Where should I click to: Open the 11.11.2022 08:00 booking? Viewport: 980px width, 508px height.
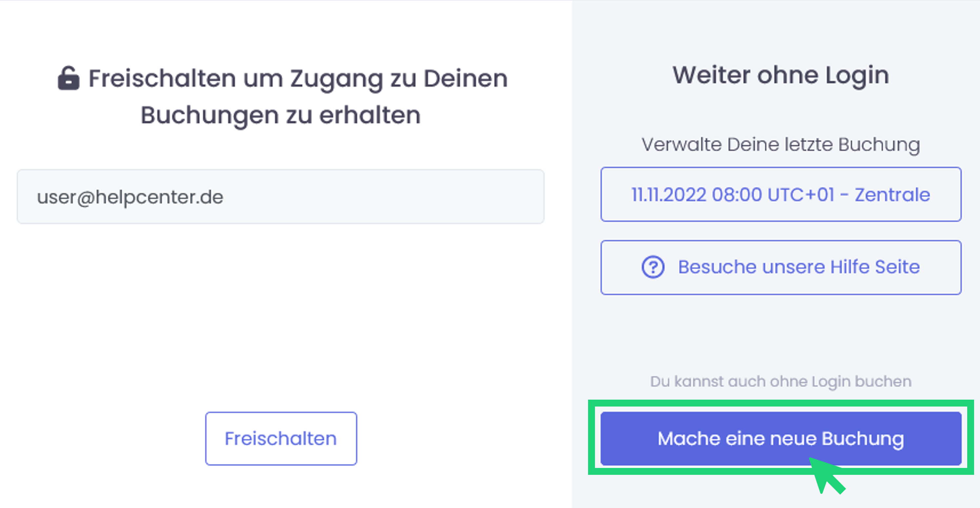[781, 195]
